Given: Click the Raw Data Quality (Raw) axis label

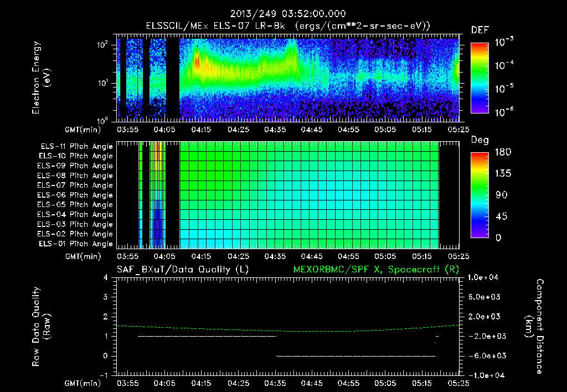Looking at the screenshot, I should pos(42,327).
